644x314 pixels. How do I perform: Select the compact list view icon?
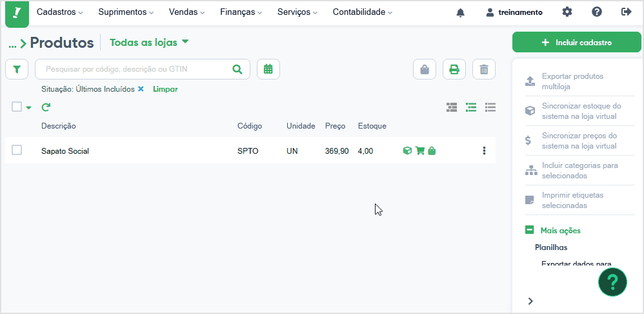[x=490, y=107]
